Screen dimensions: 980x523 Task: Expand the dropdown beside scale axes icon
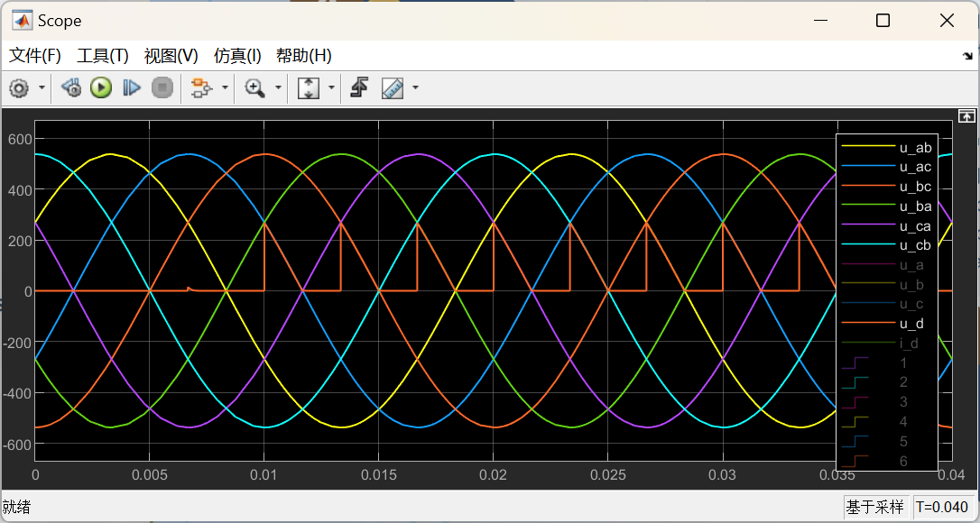(x=331, y=88)
